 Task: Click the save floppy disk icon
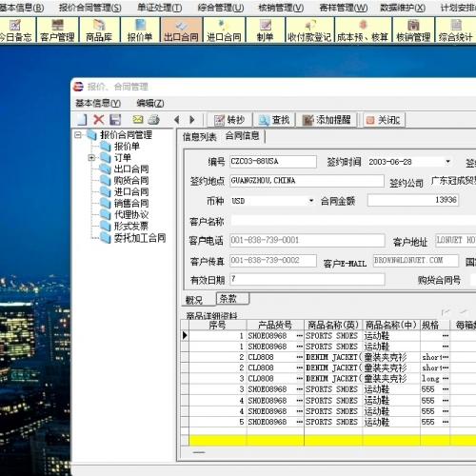pyautogui.click(x=115, y=120)
